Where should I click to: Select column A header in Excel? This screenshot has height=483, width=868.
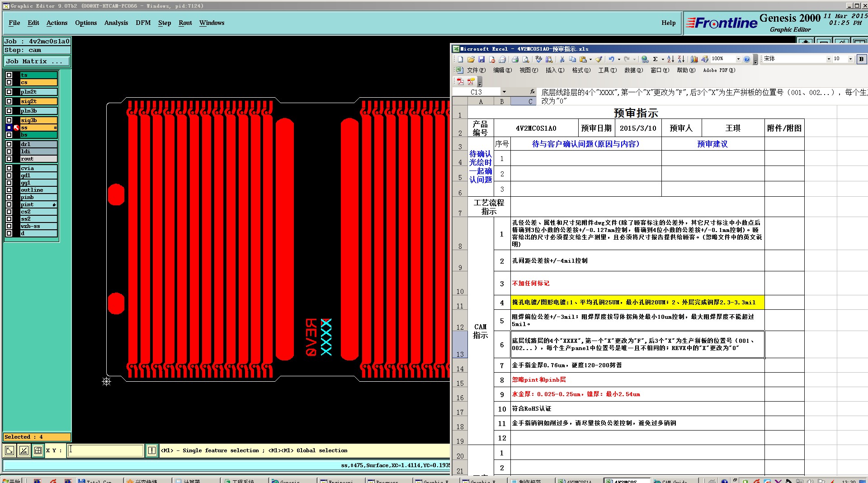pyautogui.click(x=481, y=102)
